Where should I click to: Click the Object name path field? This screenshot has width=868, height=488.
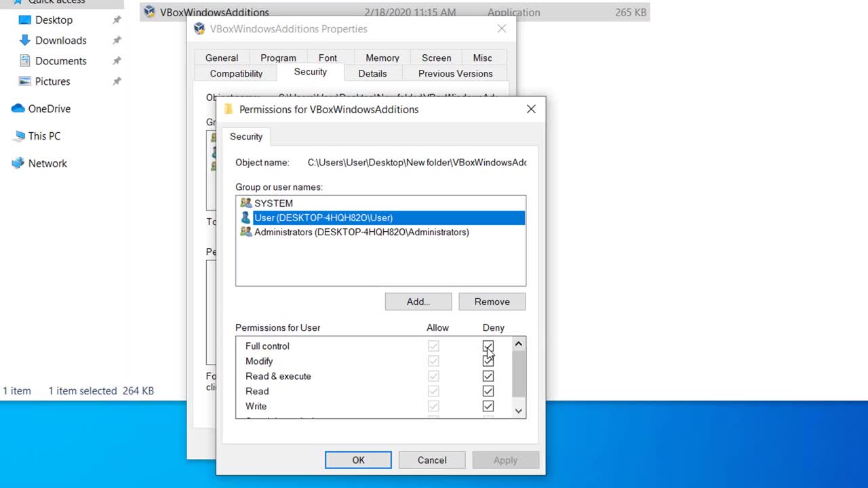(x=417, y=163)
